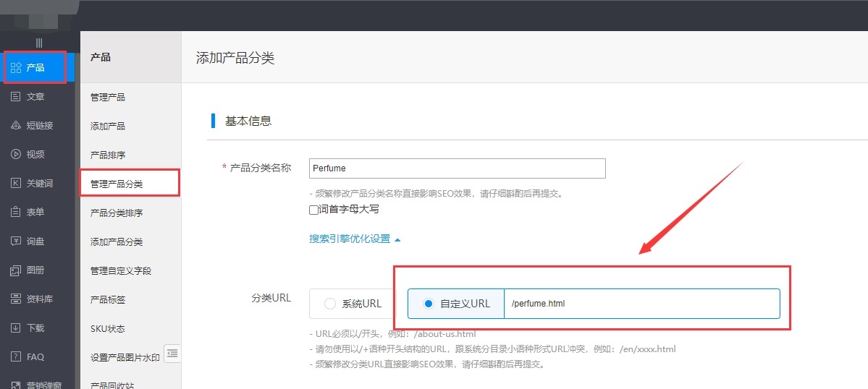Enable 词首字母大写 checkbox

tap(313, 210)
